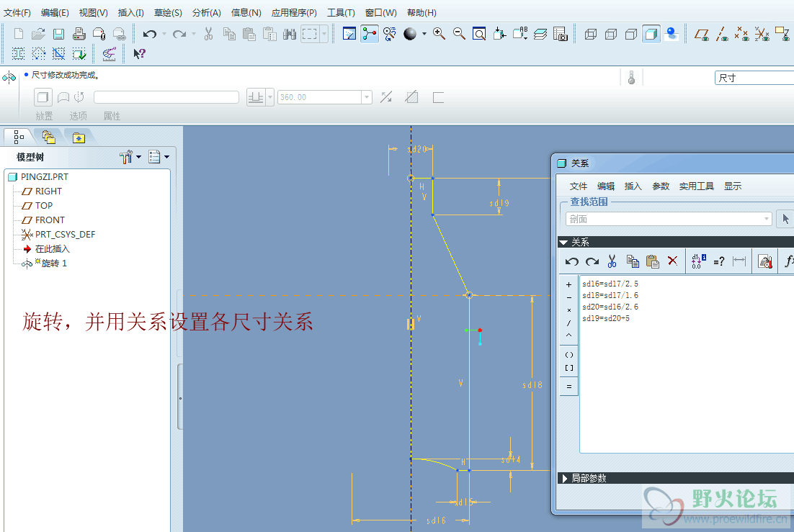Click the red X delete icon in Relations toolbar
794x532 pixels.
[x=672, y=261]
